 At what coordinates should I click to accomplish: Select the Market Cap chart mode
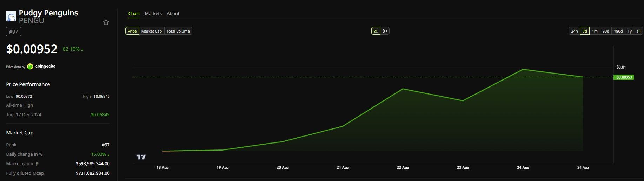pos(152,31)
